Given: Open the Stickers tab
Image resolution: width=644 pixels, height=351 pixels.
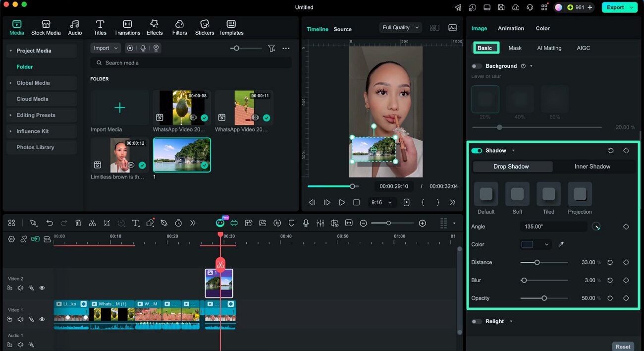Looking at the screenshot, I should (205, 28).
